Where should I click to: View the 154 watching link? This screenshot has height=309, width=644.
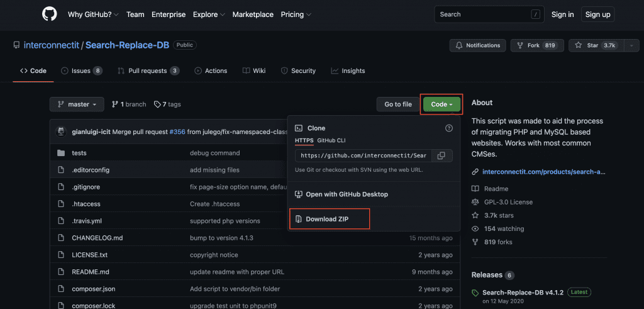click(x=498, y=228)
